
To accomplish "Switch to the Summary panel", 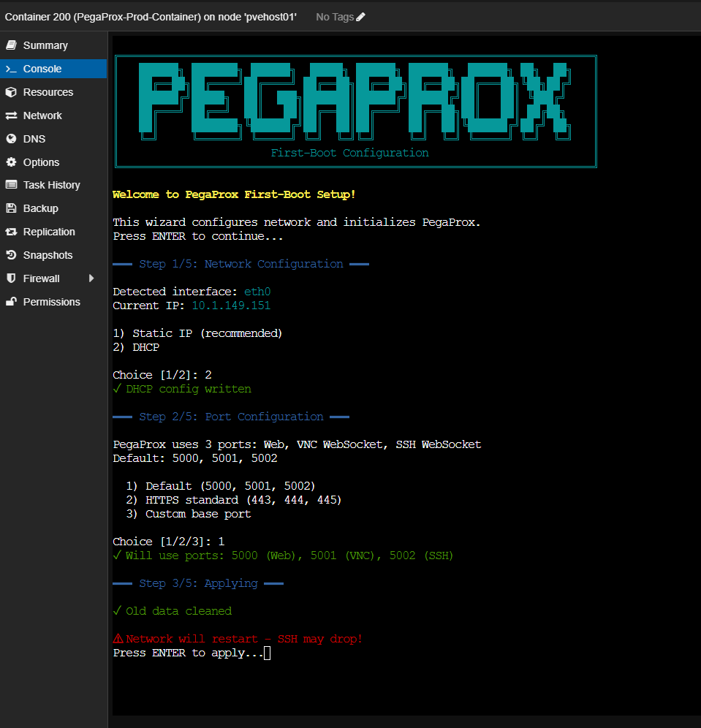I will 45,45.
